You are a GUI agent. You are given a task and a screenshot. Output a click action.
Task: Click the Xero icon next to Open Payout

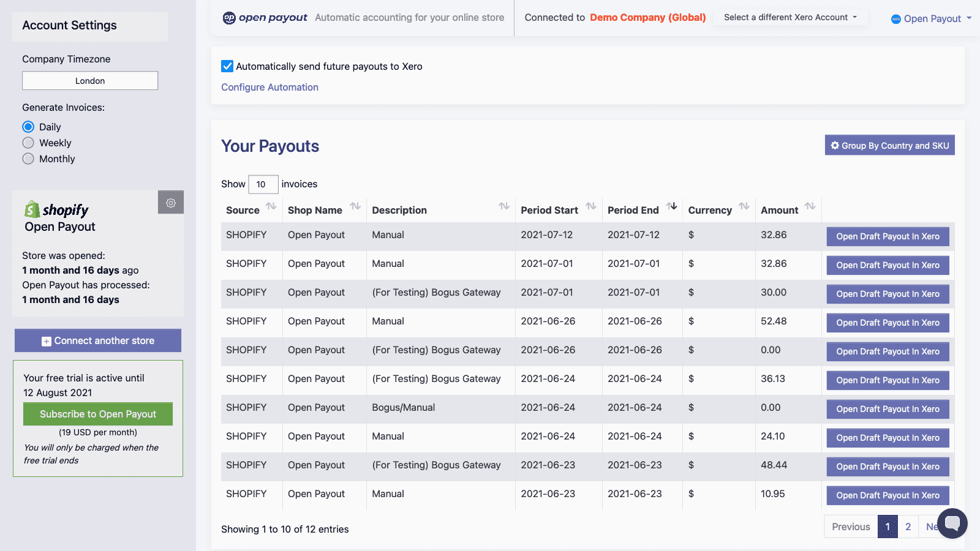(x=895, y=19)
